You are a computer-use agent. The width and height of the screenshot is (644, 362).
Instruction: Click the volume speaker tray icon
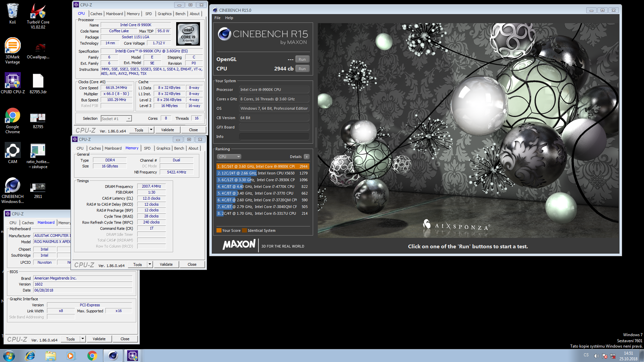[596, 356]
